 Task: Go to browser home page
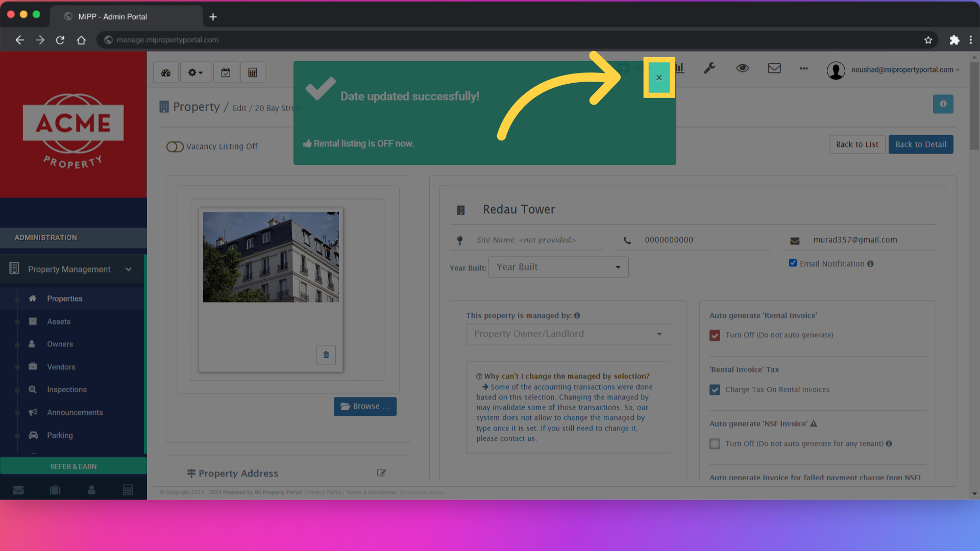[x=81, y=40]
